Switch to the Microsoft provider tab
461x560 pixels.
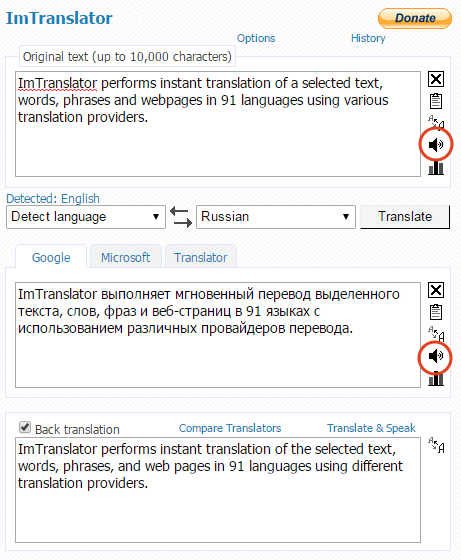(126, 257)
